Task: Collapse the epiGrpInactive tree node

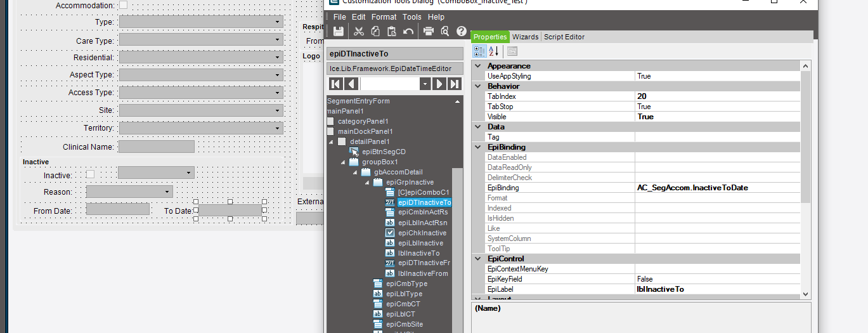Action: tap(367, 182)
